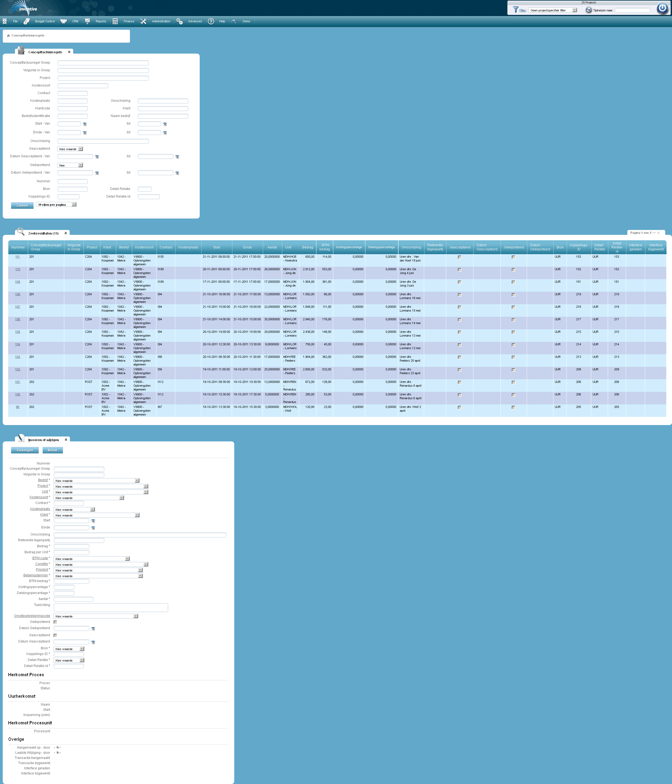Open the Betalingstermijn dropdown
Image resolution: width=672 pixels, height=784 pixels.
coord(98,576)
